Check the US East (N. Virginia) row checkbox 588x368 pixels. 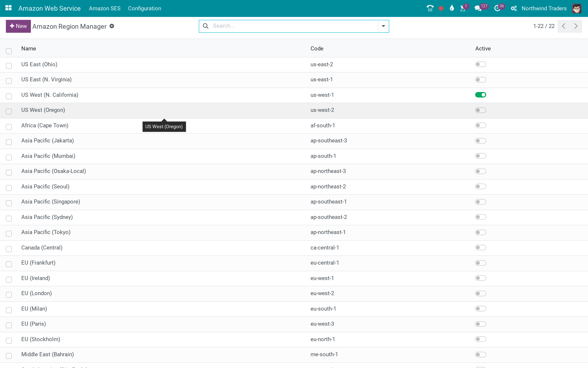[x=9, y=81]
